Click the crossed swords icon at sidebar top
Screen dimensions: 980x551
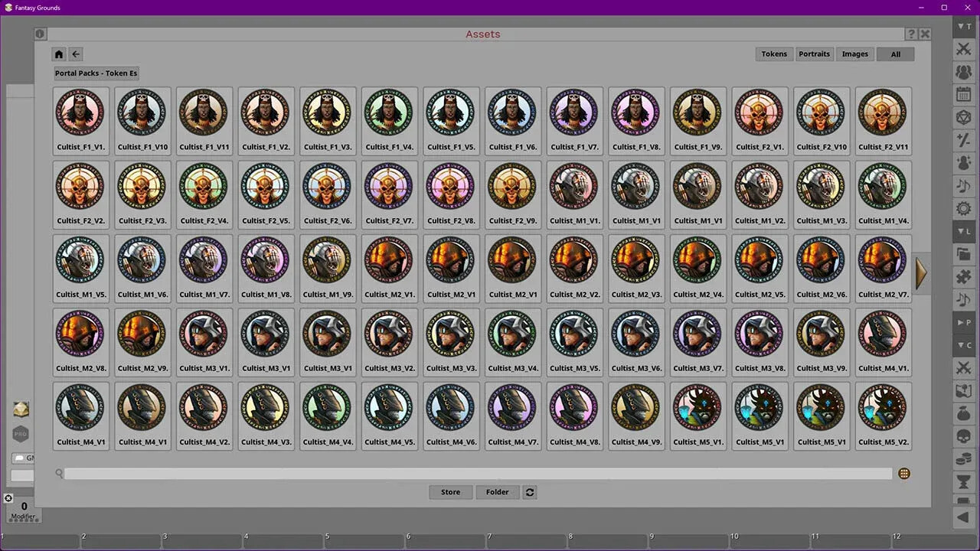coord(963,50)
